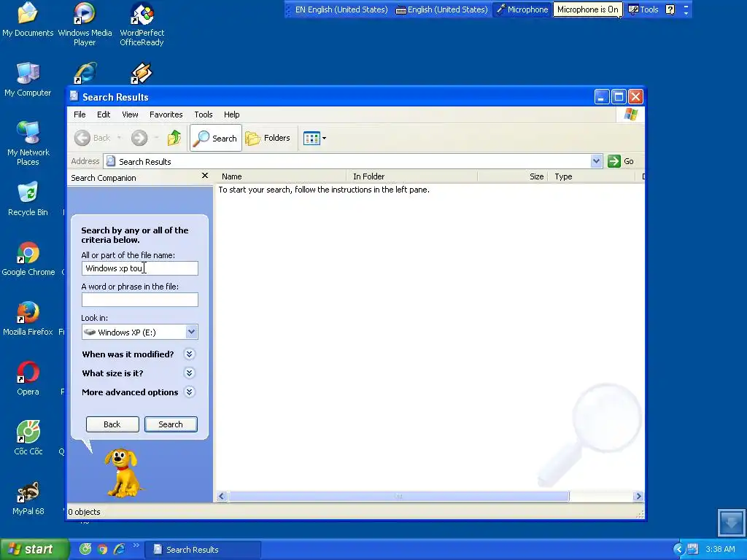
Task: Open the Tools menu in Search Results
Action: [204, 114]
